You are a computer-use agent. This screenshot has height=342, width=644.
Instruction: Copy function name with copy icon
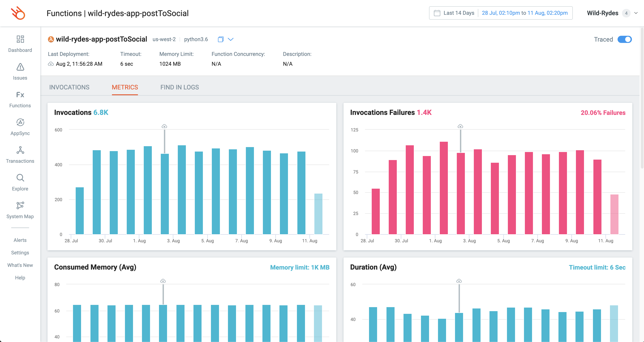(x=221, y=39)
